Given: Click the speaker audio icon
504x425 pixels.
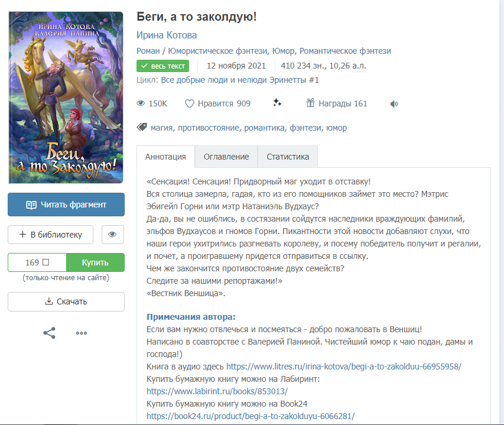Looking at the screenshot, I should (x=394, y=104).
